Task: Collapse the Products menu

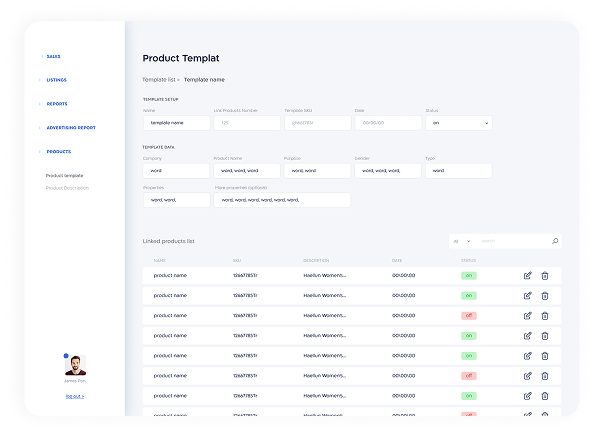Action: [59, 151]
